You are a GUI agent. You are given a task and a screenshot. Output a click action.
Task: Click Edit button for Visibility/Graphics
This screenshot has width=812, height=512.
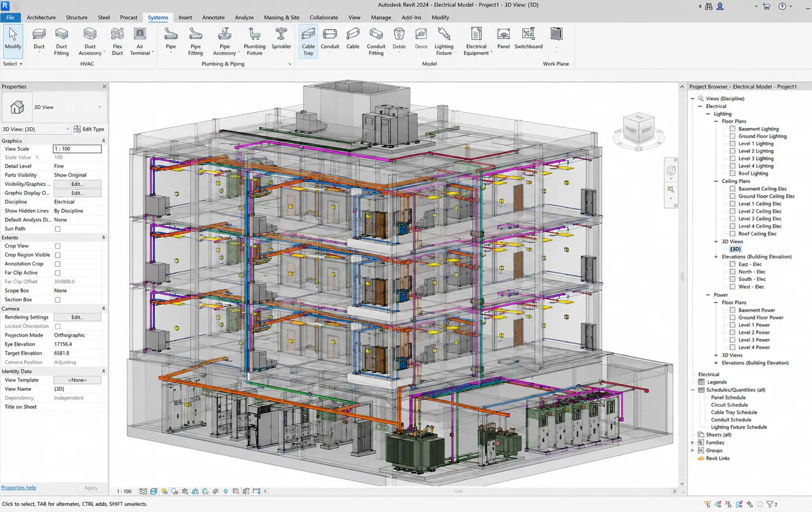pos(78,184)
